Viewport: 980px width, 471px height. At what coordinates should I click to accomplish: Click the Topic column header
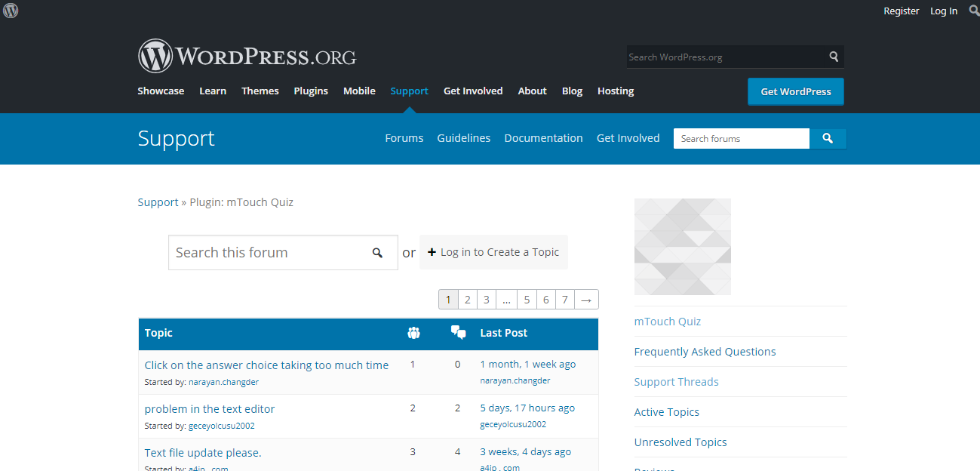(x=158, y=333)
